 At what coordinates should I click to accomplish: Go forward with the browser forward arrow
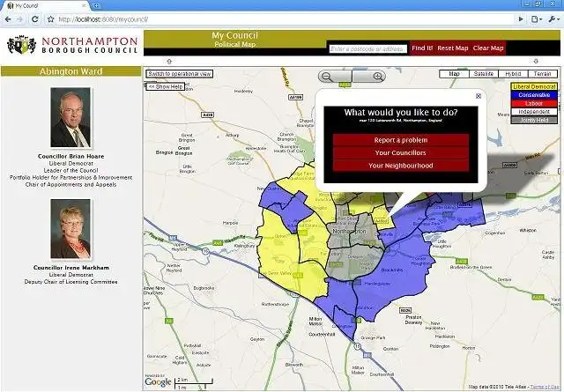19,19
